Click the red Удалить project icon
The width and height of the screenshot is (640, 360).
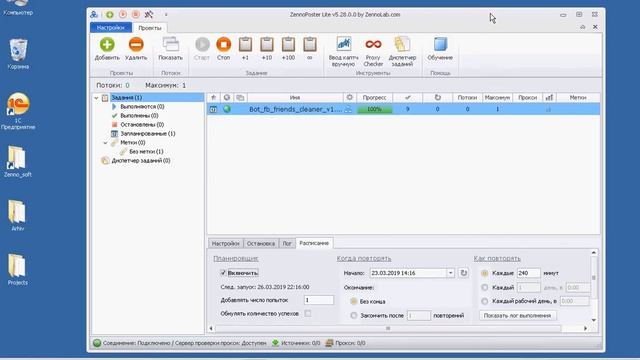tap(136, 44)
